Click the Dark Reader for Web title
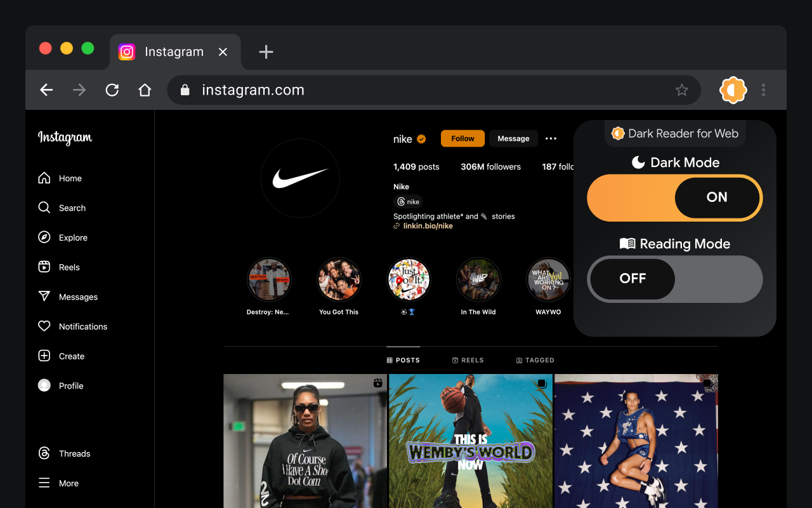Screen dimensions: 812x508 (675, 133)
